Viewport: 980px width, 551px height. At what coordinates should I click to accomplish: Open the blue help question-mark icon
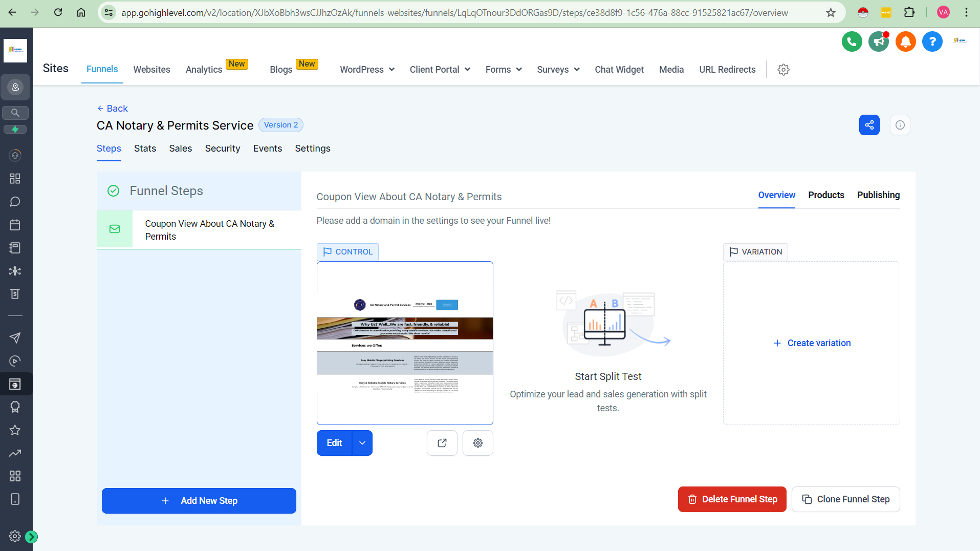(932, 41)
